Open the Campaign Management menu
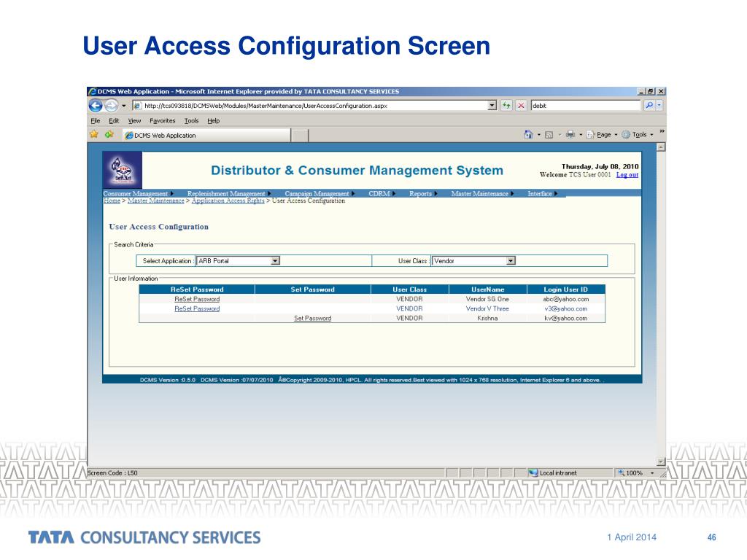The height and width of the screenshot is (560, 747). (320, 193)
